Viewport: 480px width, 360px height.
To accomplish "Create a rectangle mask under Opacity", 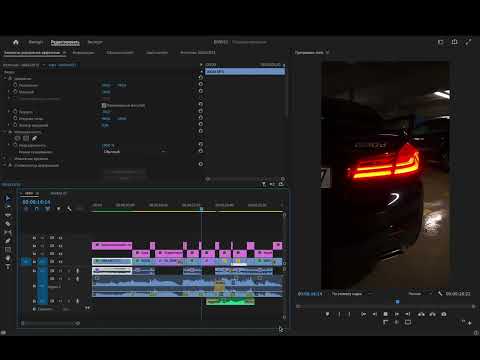I will [26, 138].
